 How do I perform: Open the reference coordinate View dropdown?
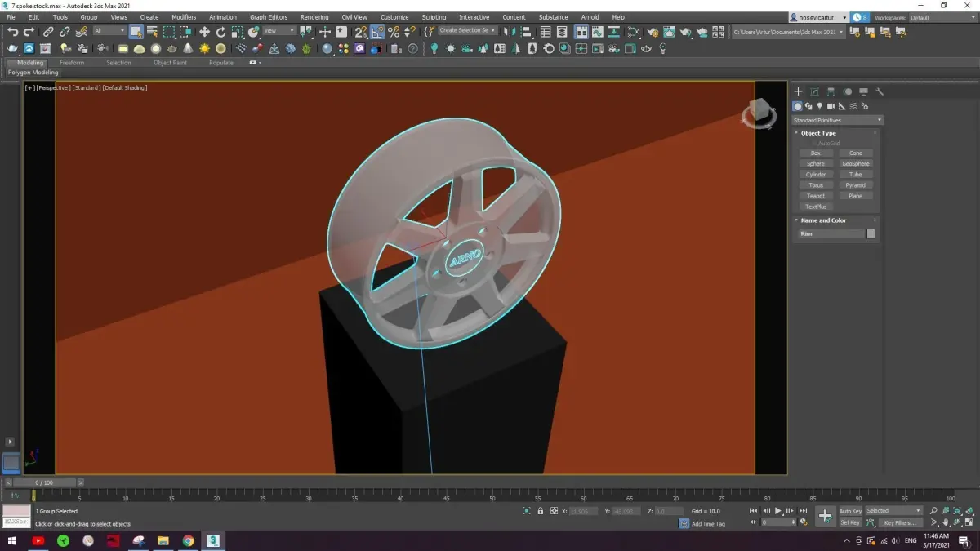278,31
